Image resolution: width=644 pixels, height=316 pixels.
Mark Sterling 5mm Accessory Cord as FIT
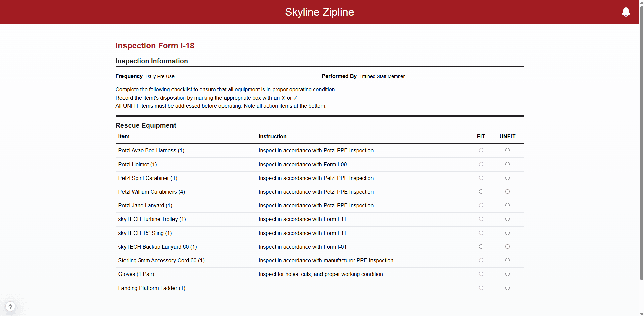coord(481,260)
